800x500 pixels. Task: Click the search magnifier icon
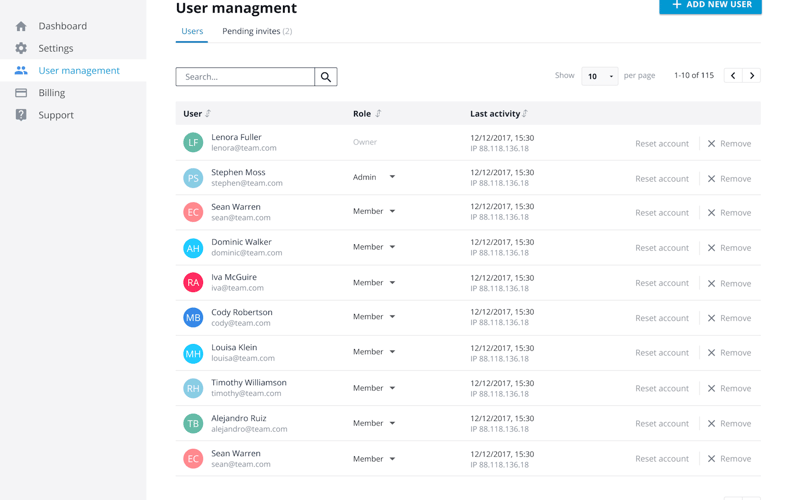coord(326,77)
